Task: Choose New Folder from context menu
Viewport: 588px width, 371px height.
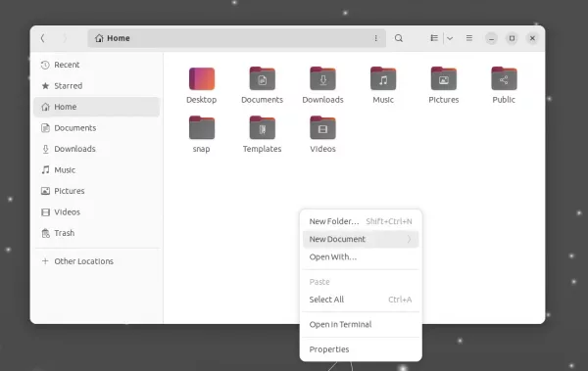Action: pos(361,221)
